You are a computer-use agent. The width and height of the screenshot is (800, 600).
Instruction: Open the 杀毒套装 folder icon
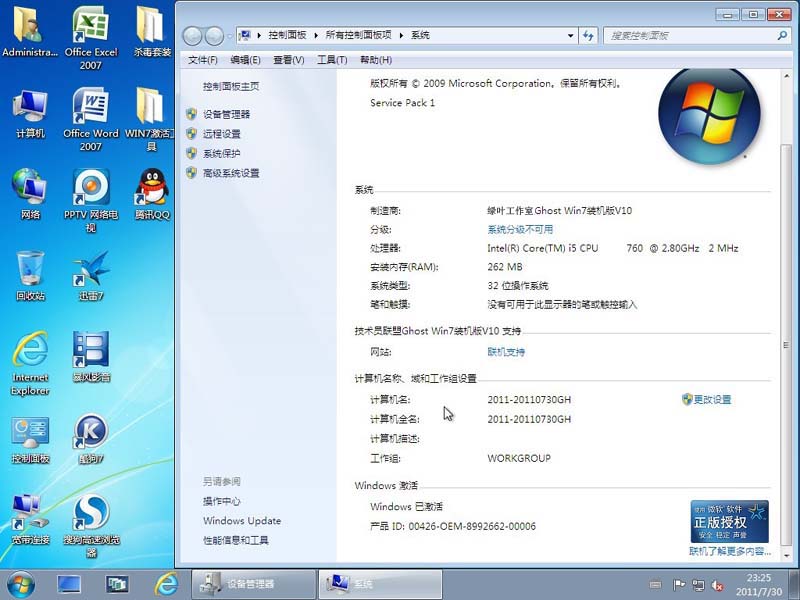(152, 32)
